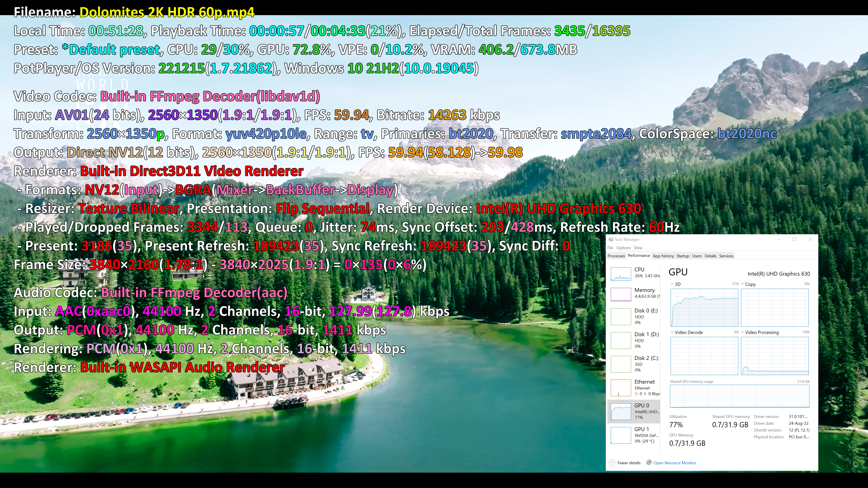Open the View menu

(638, 248)
